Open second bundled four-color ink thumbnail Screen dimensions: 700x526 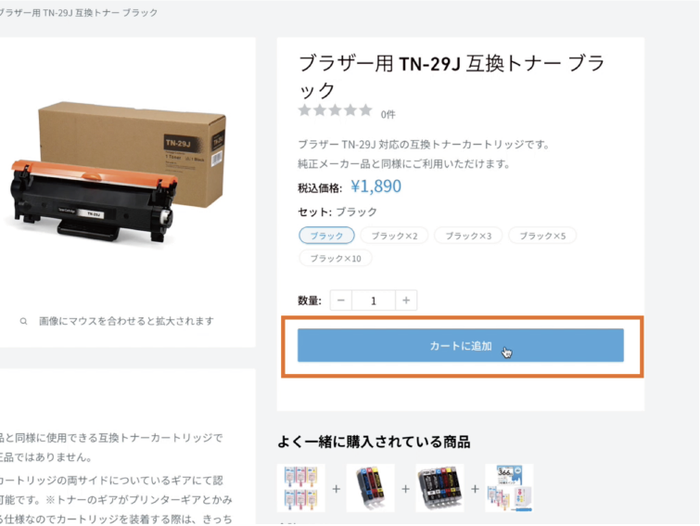pyautogui.click(x=371, y=488)
